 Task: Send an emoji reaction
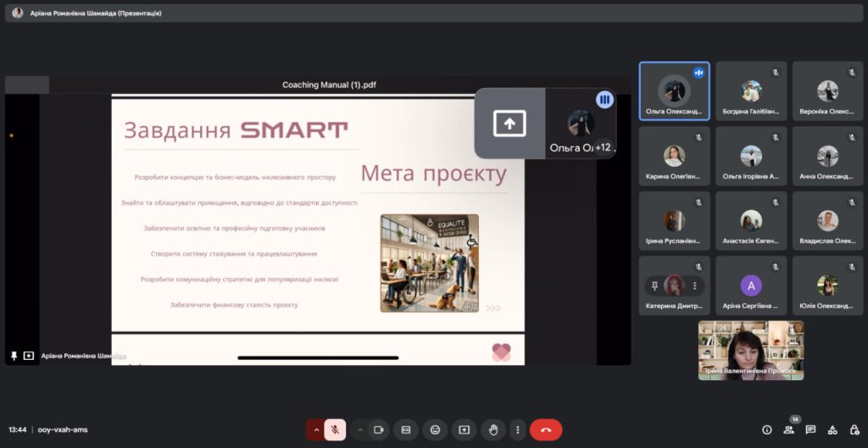click(435, 429)
